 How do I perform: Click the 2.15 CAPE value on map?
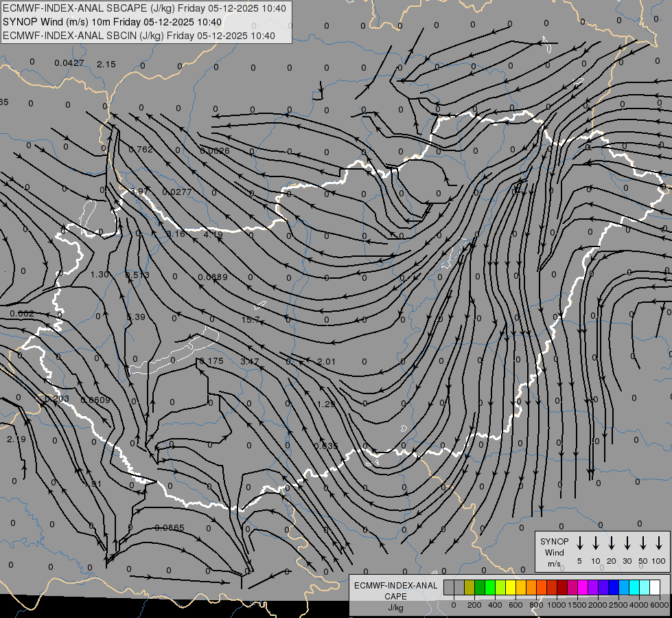tap(106, 64)
